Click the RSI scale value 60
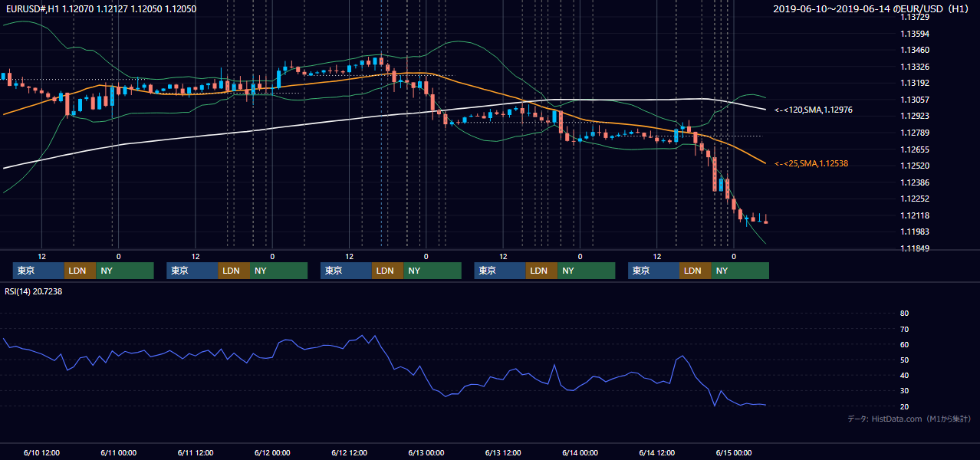This screenshot has height=460, width=980. click(904, 344)
